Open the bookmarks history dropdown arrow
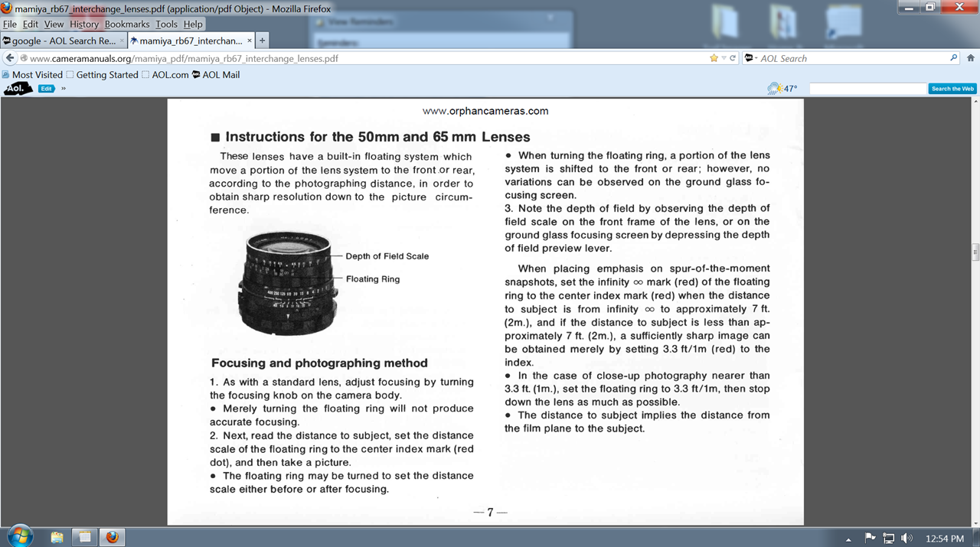This screenshot has height=547, width=980. (724, 58)
